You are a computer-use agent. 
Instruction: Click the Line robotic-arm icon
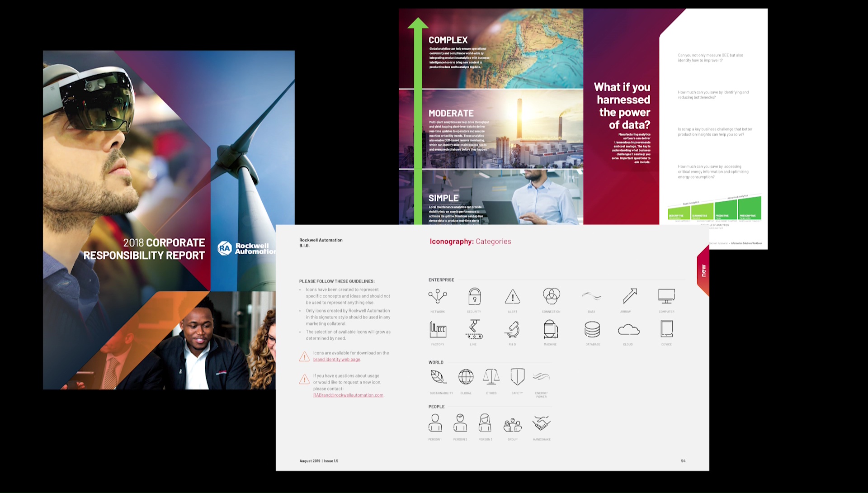pyautogui.click(x=474, y=329)
